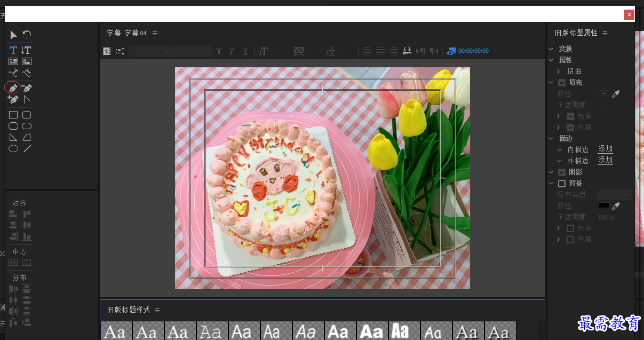This screenshot has width=644, height=340.
Task: Click the Roll/Crawl Options icon
Action: (x=120, y=51)
